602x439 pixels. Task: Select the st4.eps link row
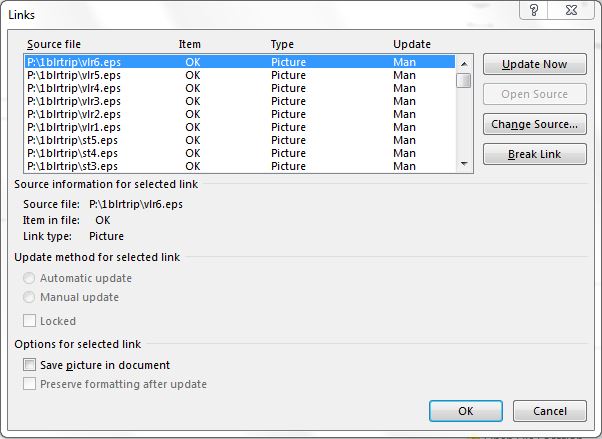pos(240,153)
